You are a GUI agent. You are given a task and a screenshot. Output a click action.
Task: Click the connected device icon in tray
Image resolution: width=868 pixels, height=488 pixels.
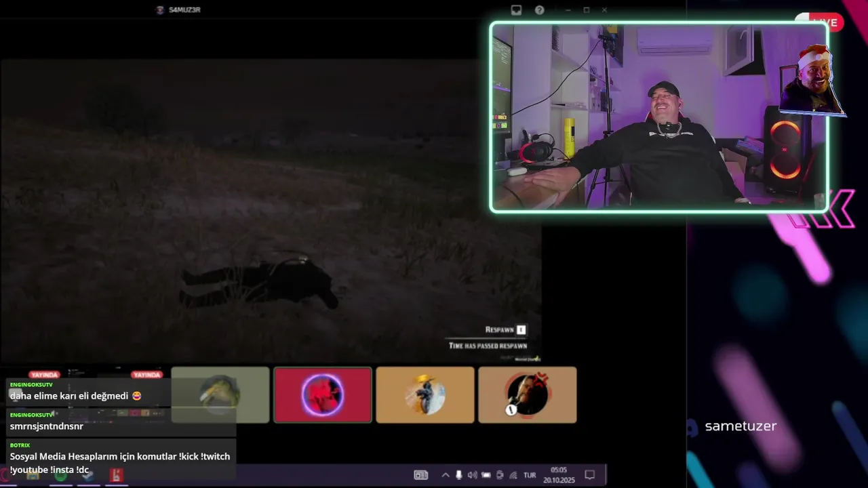click(x=500, y=475)
